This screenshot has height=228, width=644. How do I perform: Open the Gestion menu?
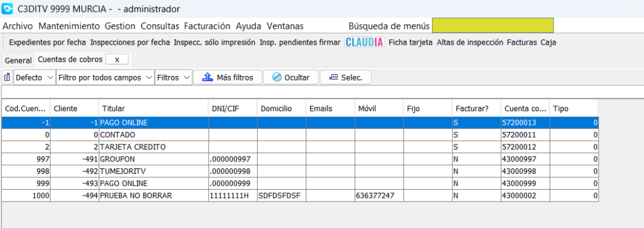[x=120, y=26]
